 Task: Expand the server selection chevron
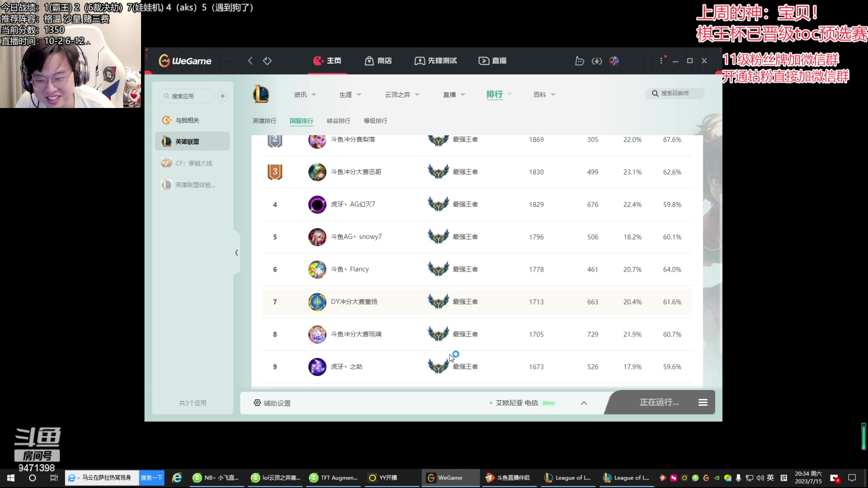click(x=584, y=403)
